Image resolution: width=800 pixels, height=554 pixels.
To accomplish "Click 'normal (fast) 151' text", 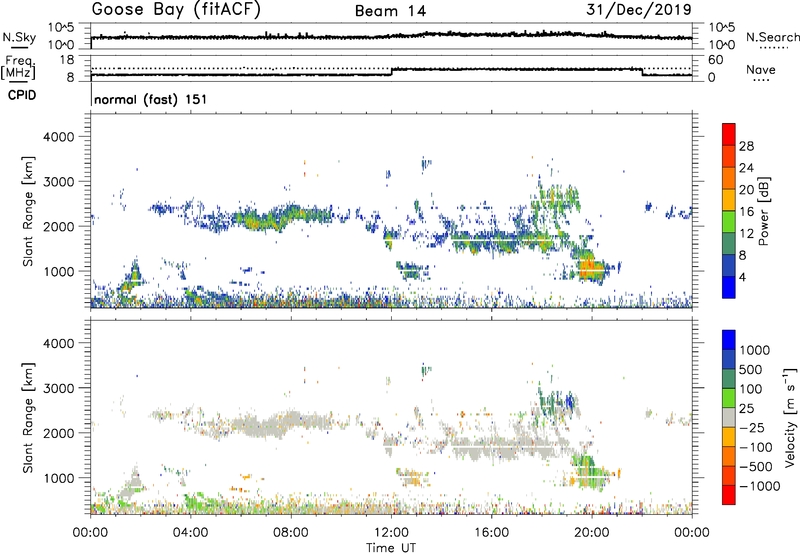I will [151, 99].
